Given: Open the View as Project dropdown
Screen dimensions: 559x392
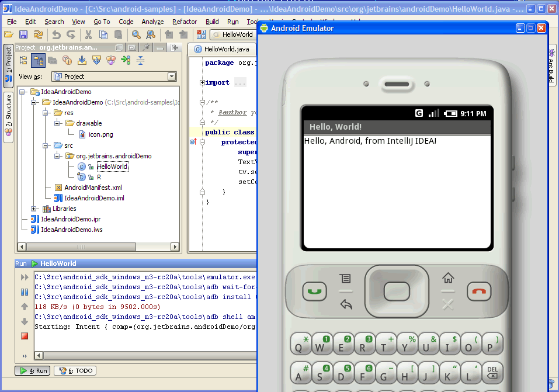Looking at the screenshot, I should [171, 77].
